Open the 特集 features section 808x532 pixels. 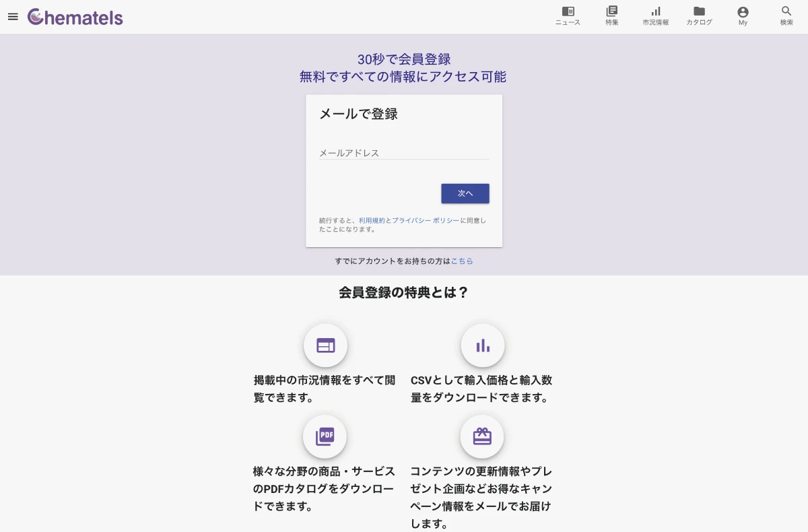pyautogui.click(x=611, y=16)
